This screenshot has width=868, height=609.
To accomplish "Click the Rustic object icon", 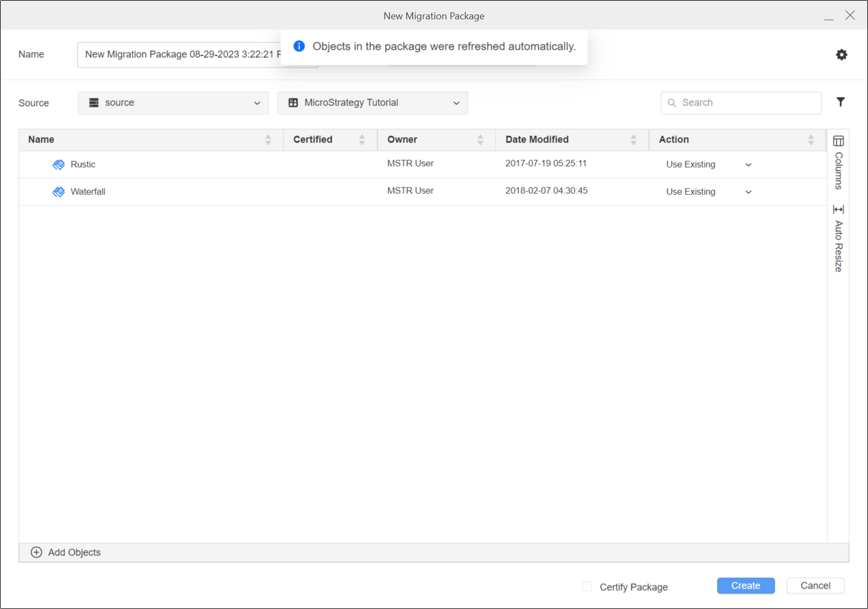I will click(58, 164).
